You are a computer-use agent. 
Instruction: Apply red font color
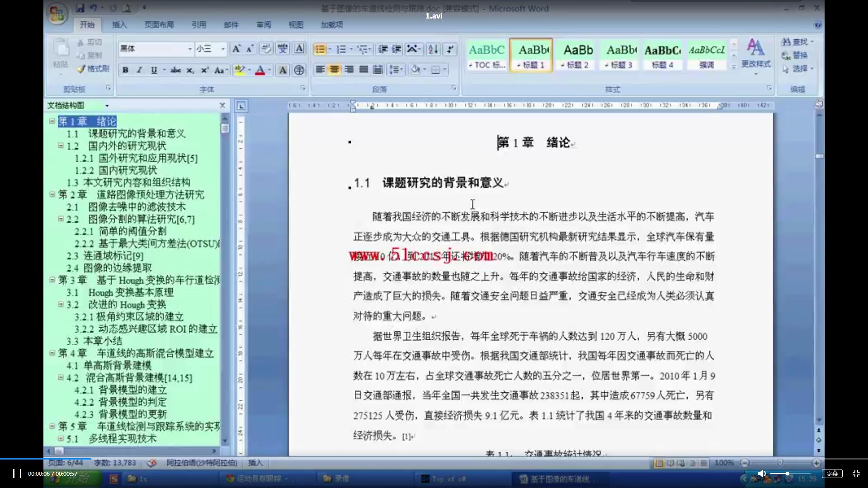[x=260, y=70]
